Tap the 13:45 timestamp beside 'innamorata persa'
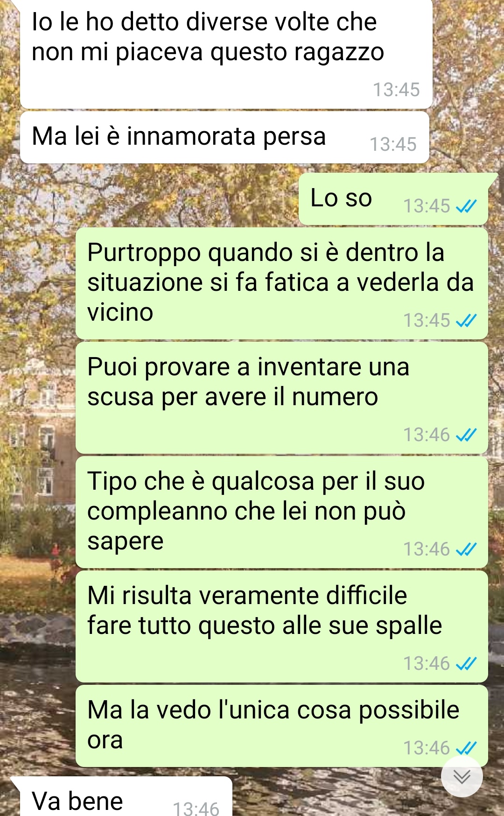Viewport: 504px width, 816px height. pyautogui.click(x=393, y=144)
